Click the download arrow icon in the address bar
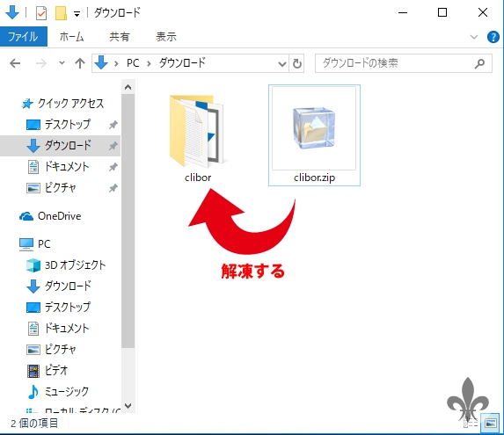Viewport: 504px width, 435px height. pos(101,63)
